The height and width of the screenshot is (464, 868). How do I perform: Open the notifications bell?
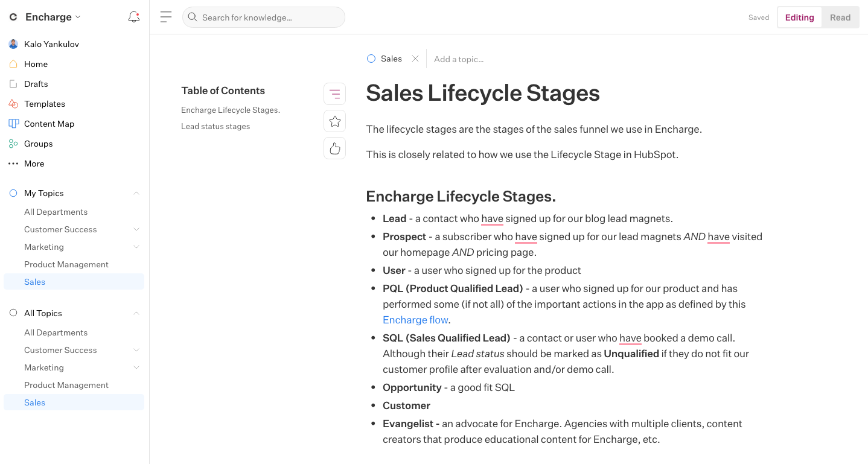point(134,17)
